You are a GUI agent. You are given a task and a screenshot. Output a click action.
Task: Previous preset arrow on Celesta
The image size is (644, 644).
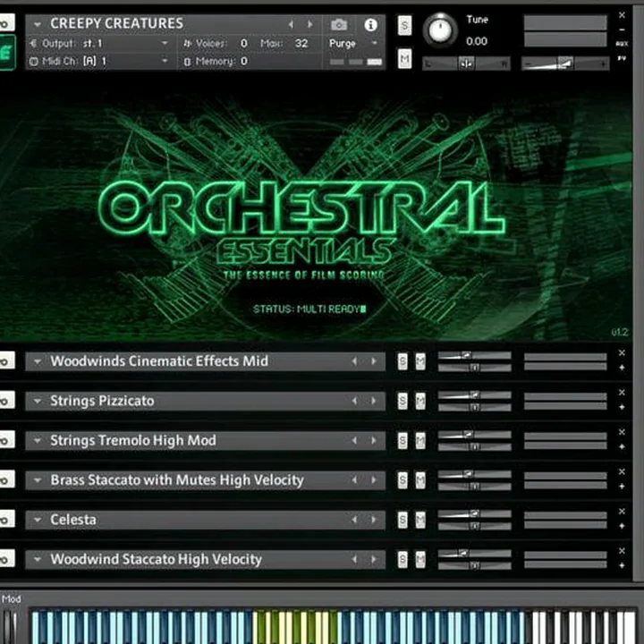354,520
